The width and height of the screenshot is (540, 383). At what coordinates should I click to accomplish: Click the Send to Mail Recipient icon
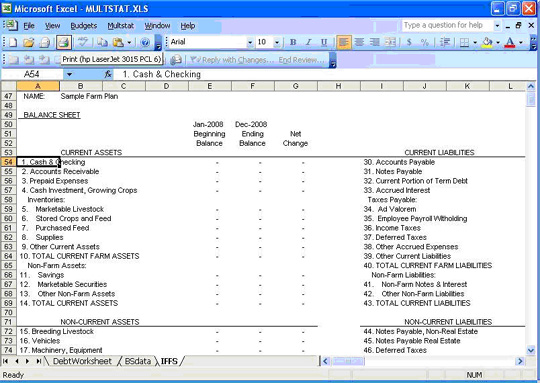pyautogui.click(x=176, y=60)
